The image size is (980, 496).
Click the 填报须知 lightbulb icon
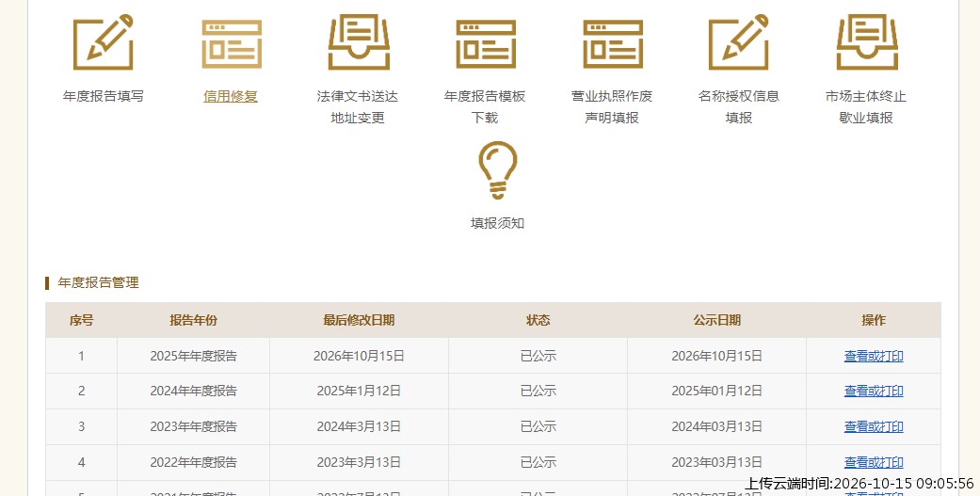[497, 170]
